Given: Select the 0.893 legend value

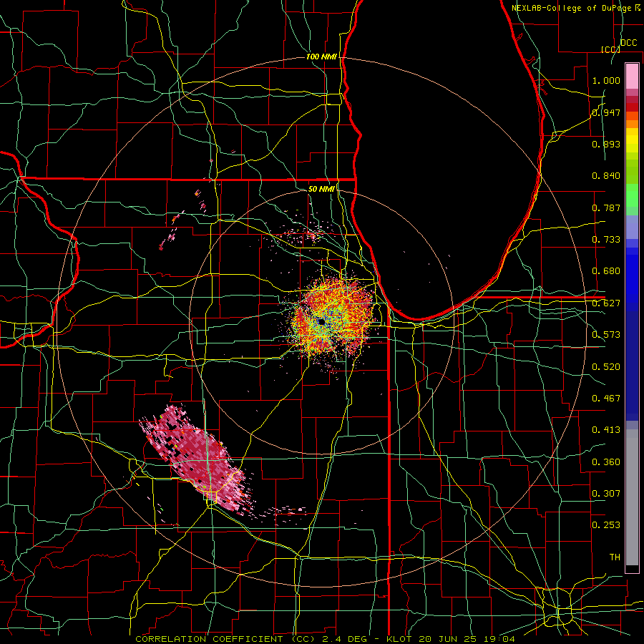Looking at the screenshot, I should [606, 144].
